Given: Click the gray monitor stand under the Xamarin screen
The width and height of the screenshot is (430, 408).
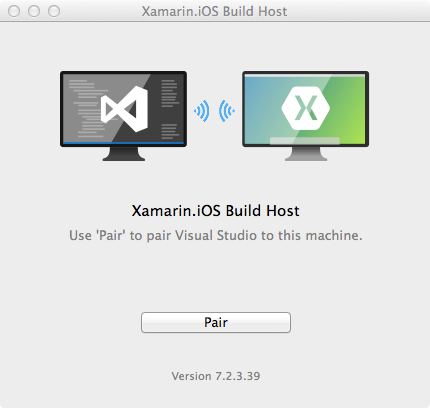Looking at the screenshot, I should (306, 154).
